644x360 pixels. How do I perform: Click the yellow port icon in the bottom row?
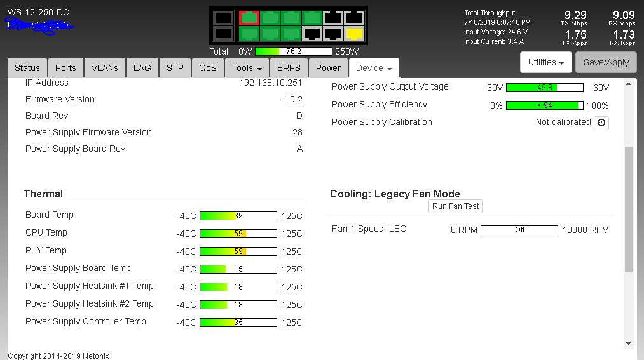click(354, 33)
